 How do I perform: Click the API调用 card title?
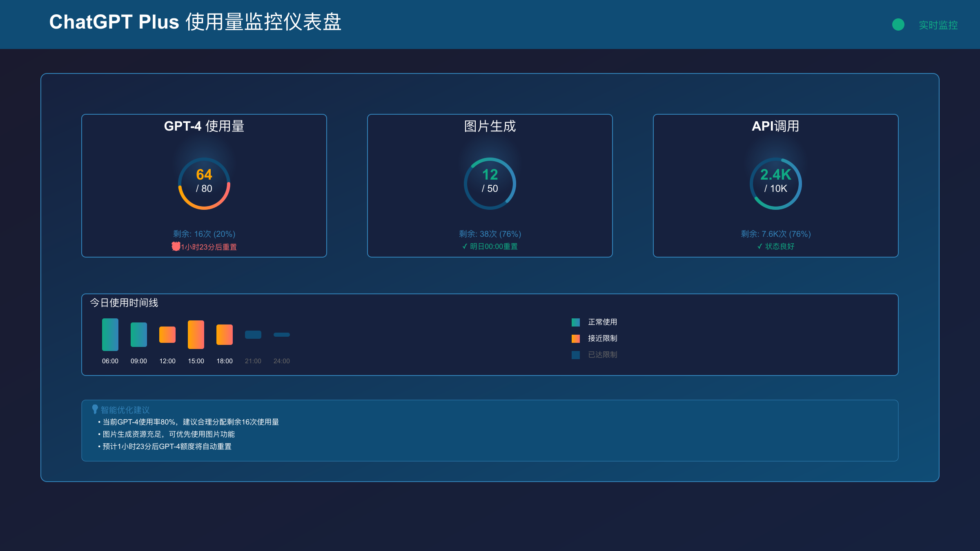(x=776, y=126)
